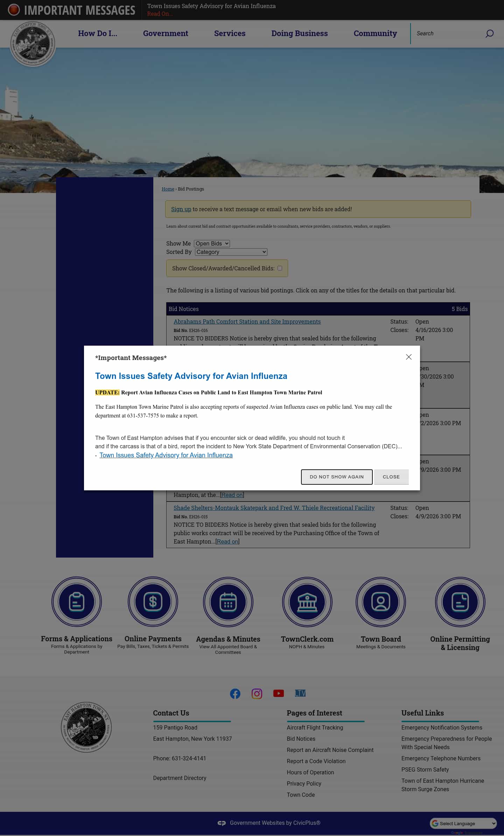Open the Show Me Open Bids dropdown
The height and width of the screenshot is (836, 504).
coord(212,243)
